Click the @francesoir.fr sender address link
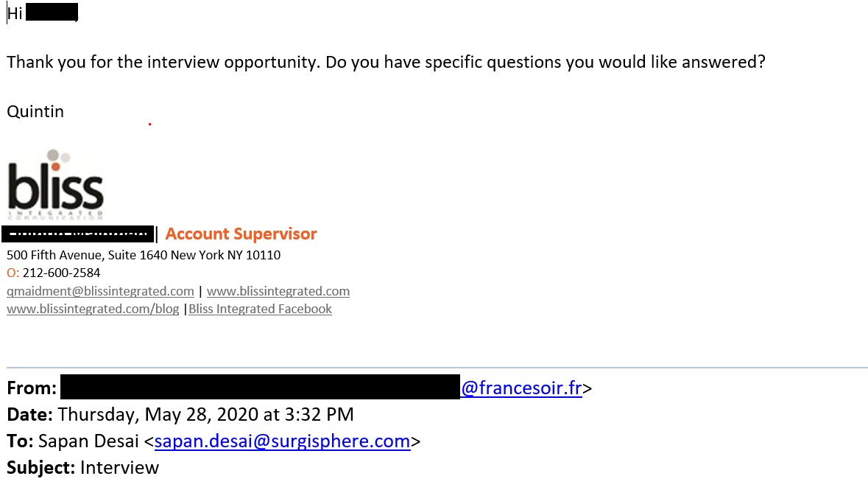868x490 pixels. click(521, 388)
